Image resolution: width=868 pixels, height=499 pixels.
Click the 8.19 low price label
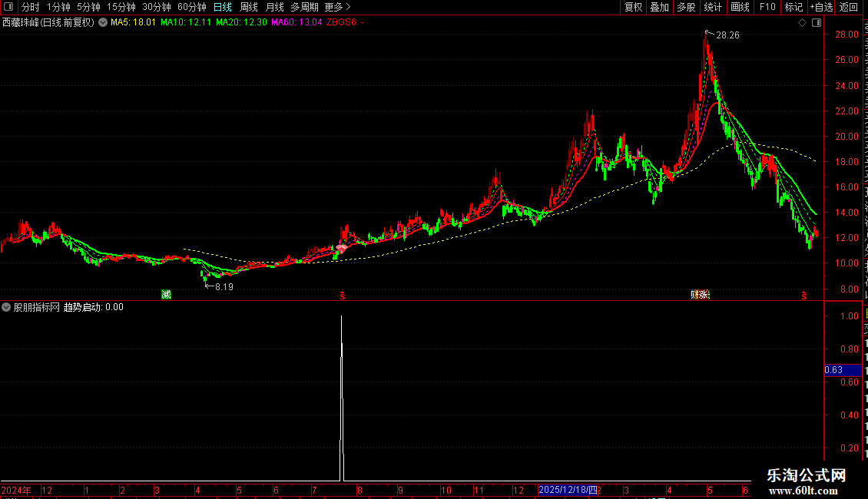[224, 287]
